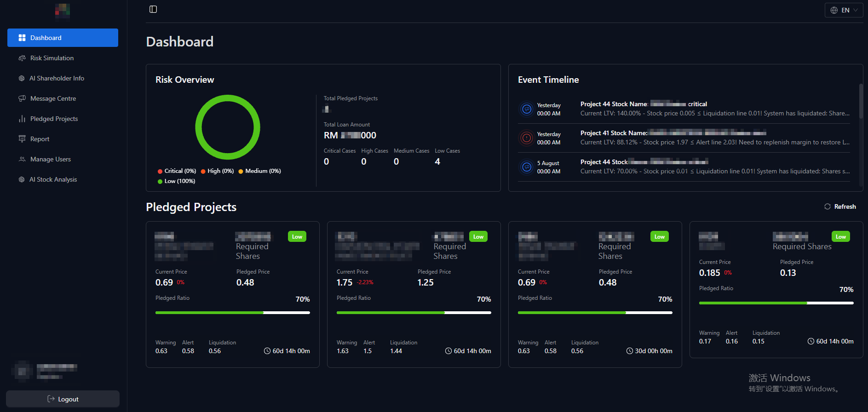This screenshot has height=412, width=868.
Task: Toggle the Critical (0%) legend item
Action: (x=177, y=171)
